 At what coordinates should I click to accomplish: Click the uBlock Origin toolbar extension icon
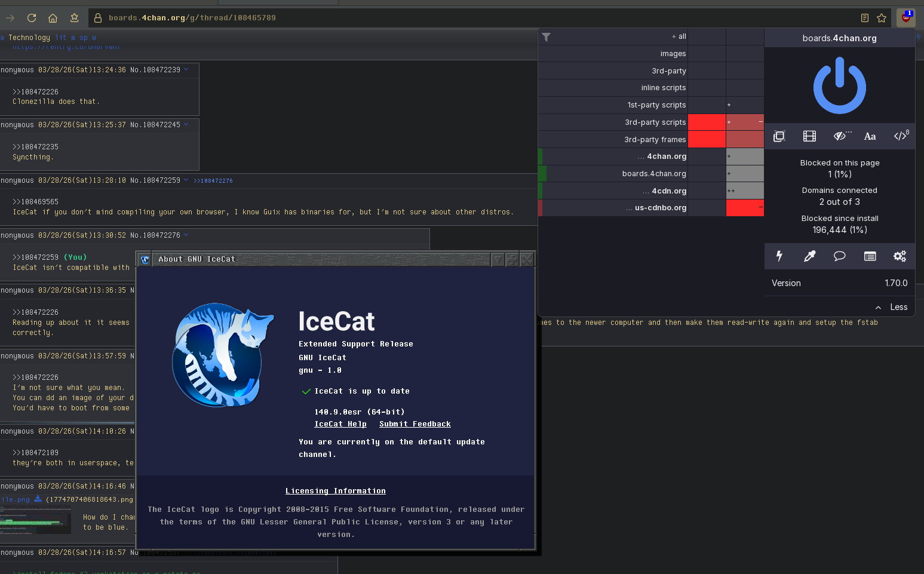[906, 17]
